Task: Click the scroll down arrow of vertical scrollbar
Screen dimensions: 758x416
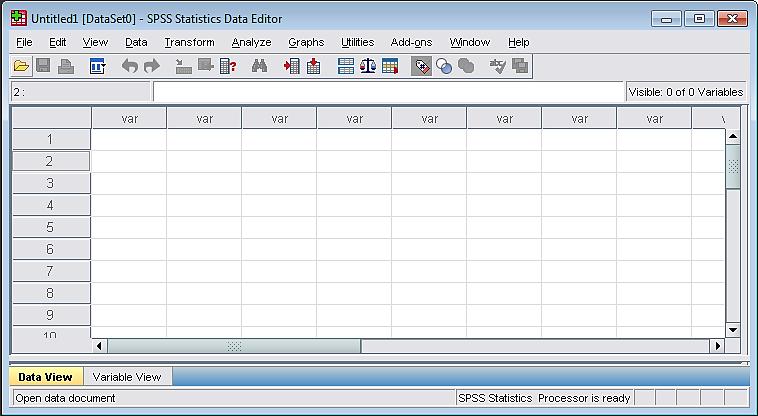Action: pos(733,330)
